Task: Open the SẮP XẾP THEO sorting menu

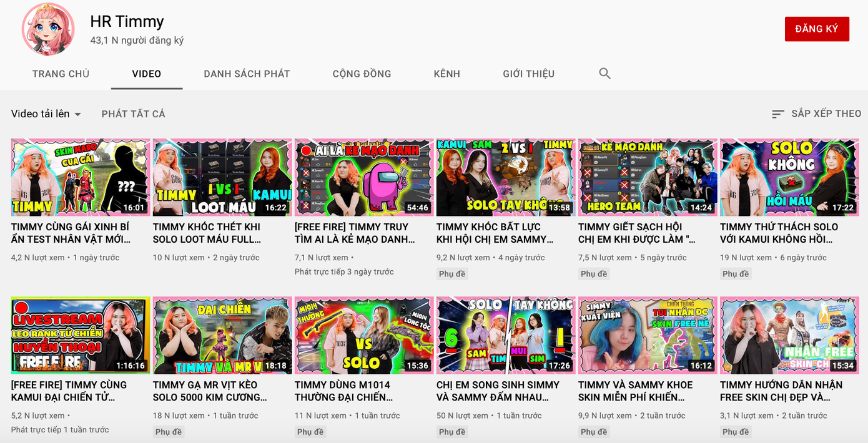Action: click(x=826, y=114)
